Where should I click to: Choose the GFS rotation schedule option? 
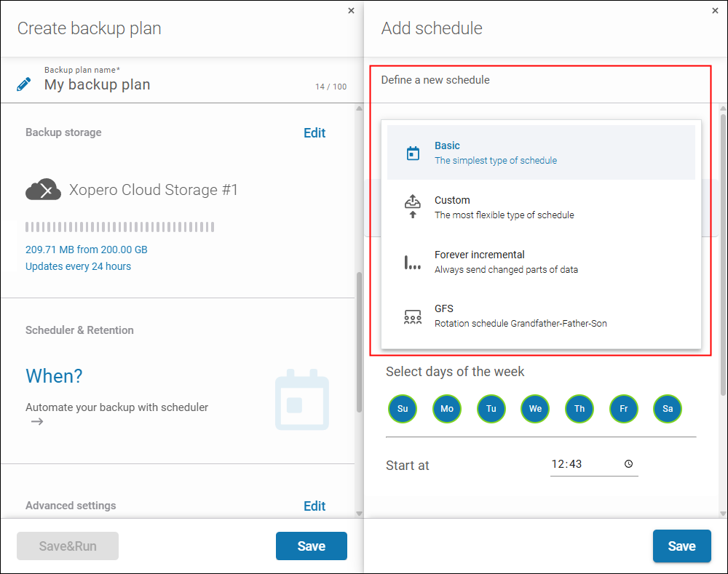[542, 316]
